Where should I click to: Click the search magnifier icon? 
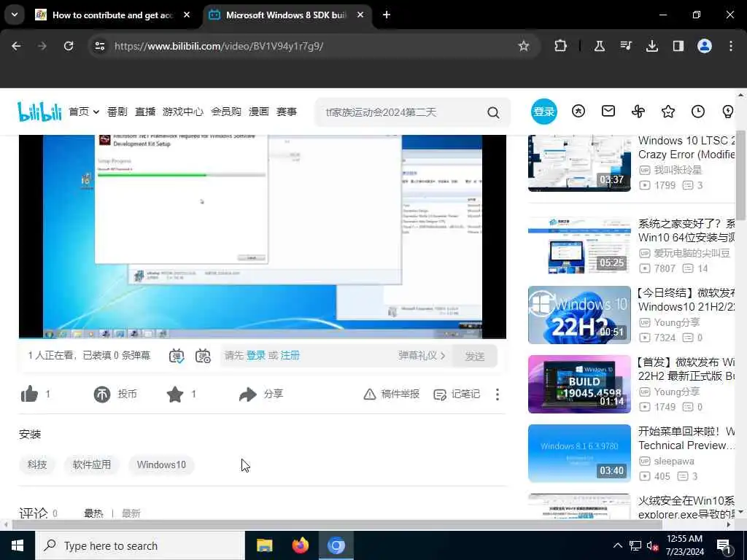click(494, 112)
